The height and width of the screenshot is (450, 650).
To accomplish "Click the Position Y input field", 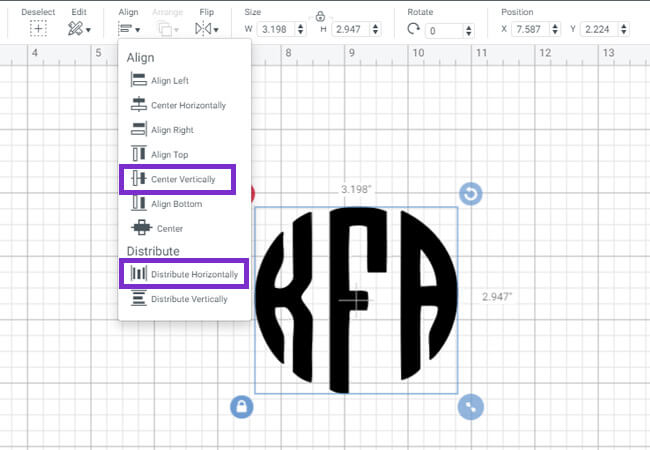I will tap(599, 29).
